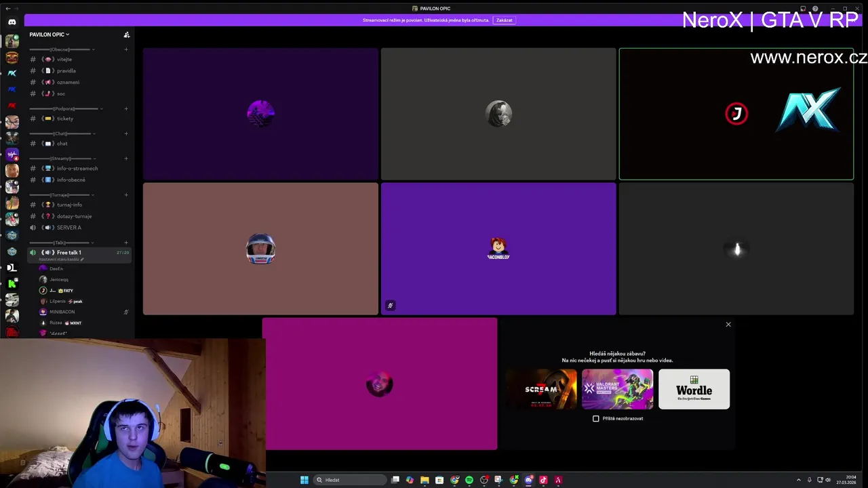Open the Scream game promo card
Viewport: 868px width, 488px height.
pos(541,389)
